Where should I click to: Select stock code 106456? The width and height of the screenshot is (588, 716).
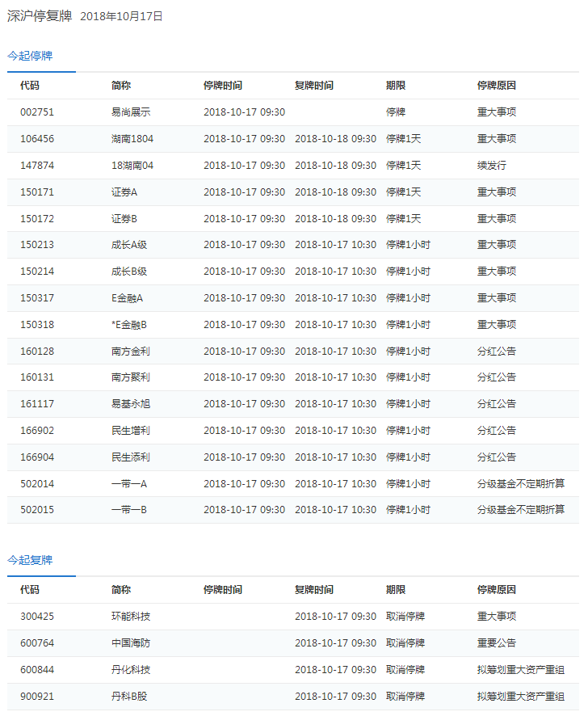click(x=37, y=139)
